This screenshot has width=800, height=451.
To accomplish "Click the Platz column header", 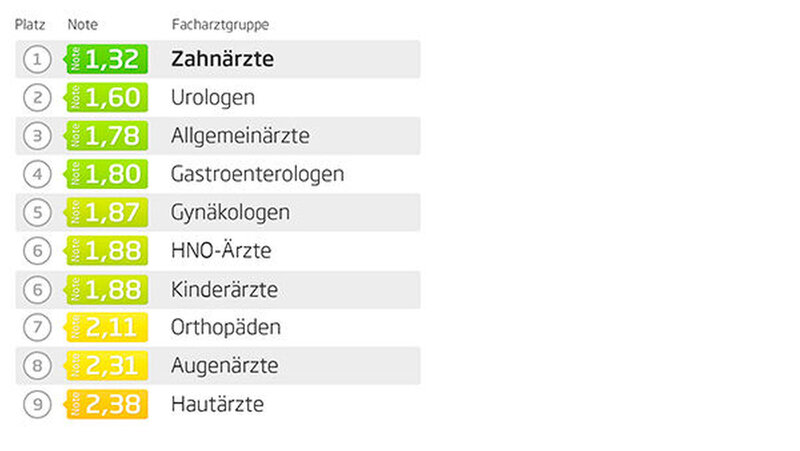I will tap(29, 23).
